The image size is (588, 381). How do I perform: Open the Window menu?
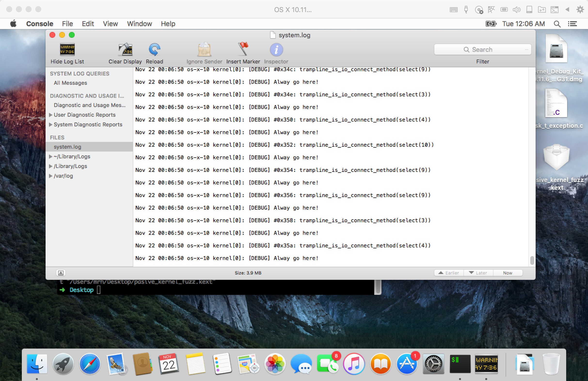139,24
